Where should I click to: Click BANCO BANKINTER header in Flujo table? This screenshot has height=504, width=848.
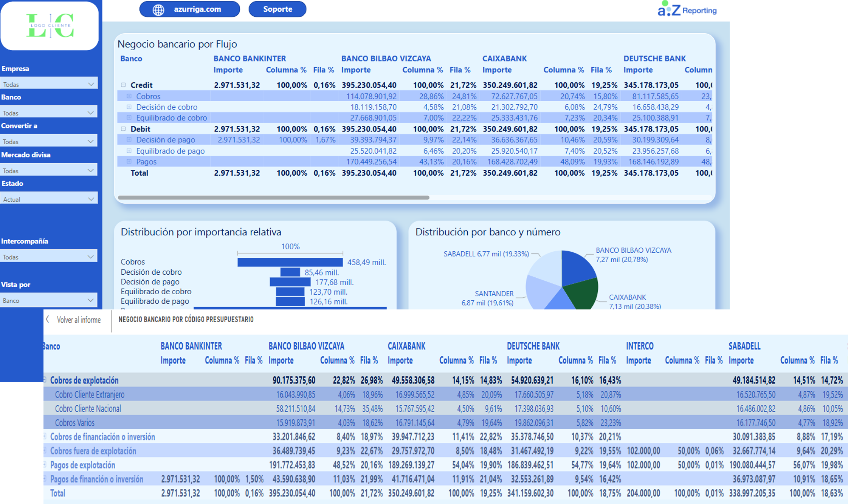click(x=250, y=59)
